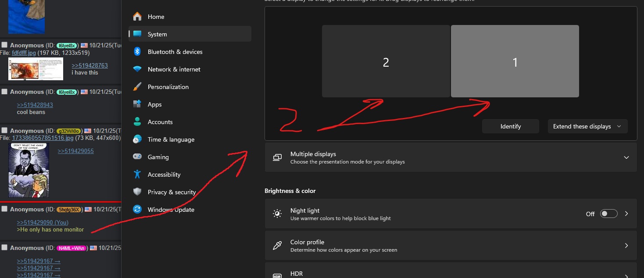Click US flag on 5hqtg36X post
The width and height of the screenshot is (644, 278).
[x=88, y=209]
